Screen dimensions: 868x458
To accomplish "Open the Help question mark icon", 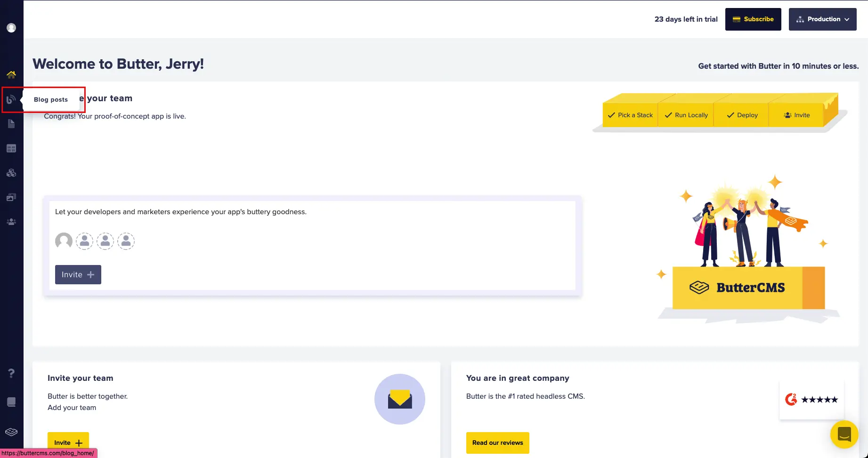I will tap(11, 373).
